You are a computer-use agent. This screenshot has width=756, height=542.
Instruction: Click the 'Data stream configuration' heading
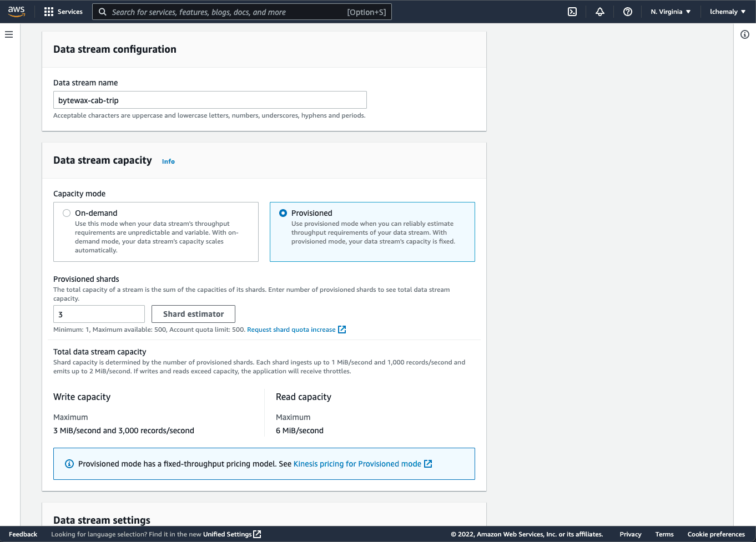(x=115, y=49)
